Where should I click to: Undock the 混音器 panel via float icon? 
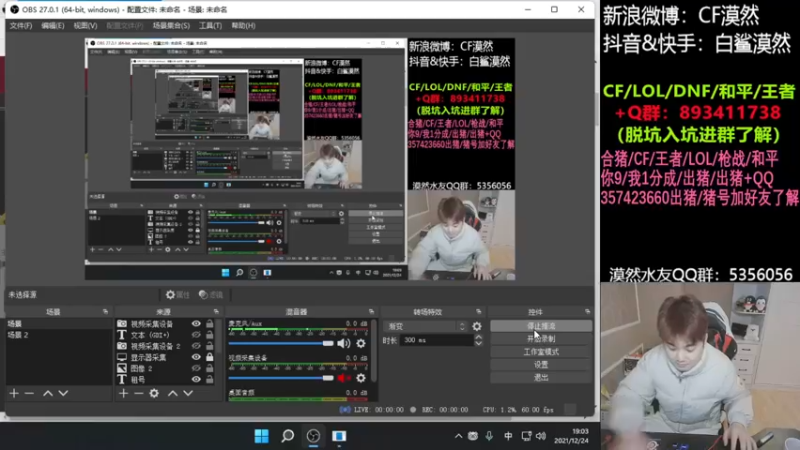coord(371,311)
